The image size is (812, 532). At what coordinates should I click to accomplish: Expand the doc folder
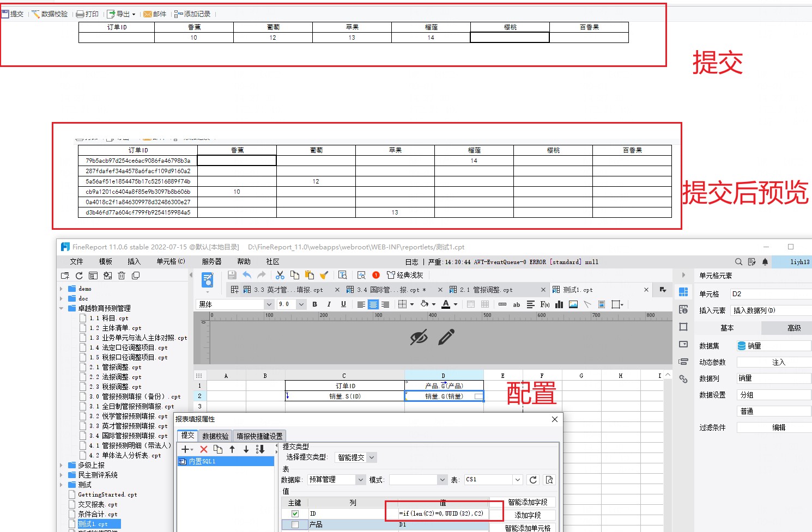pyautogui.click(x=61, y=298)
